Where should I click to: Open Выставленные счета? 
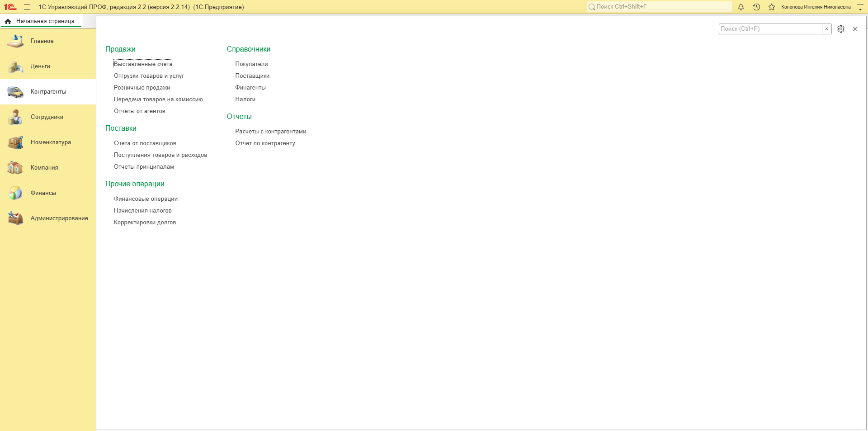pyautogui.click(x=143, y=64)
